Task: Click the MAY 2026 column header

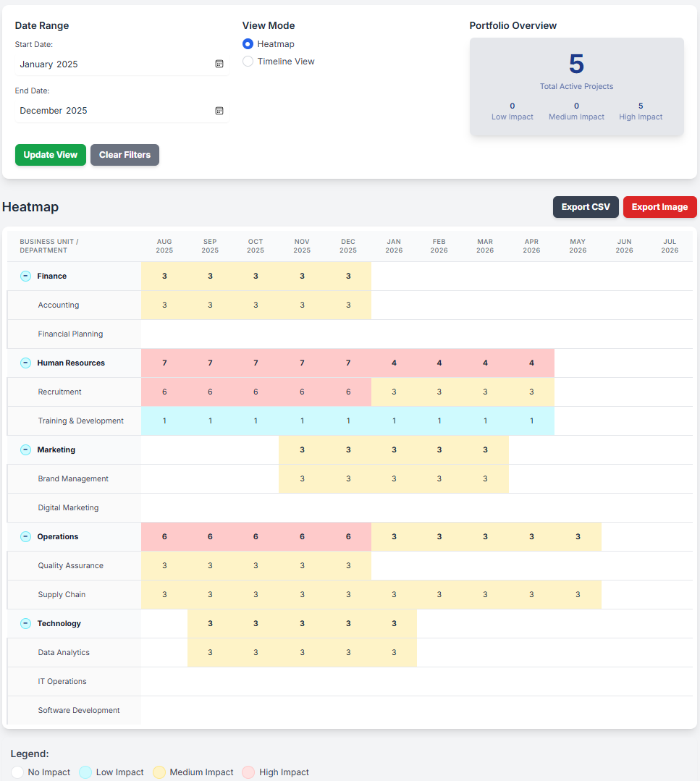Action: [578, 246]
